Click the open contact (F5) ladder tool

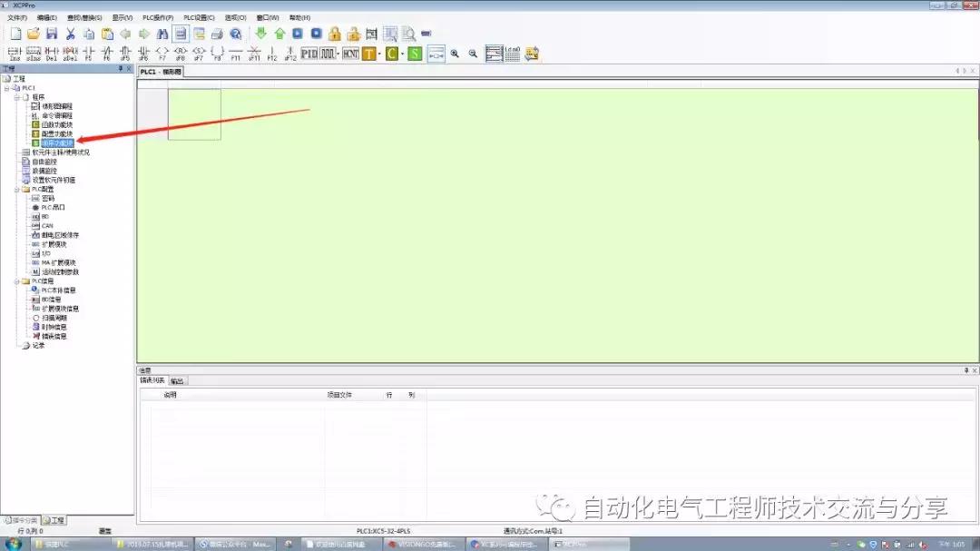tap(87, 51)
